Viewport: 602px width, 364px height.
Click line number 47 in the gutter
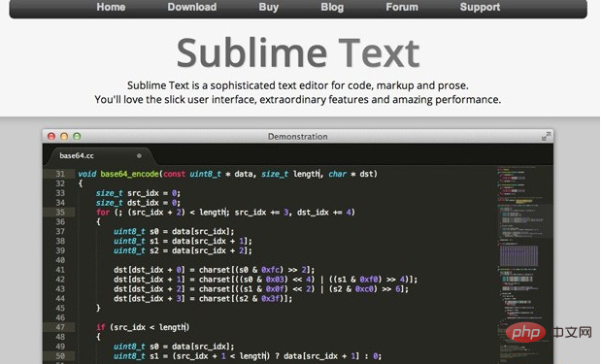[x=60, y=327]
